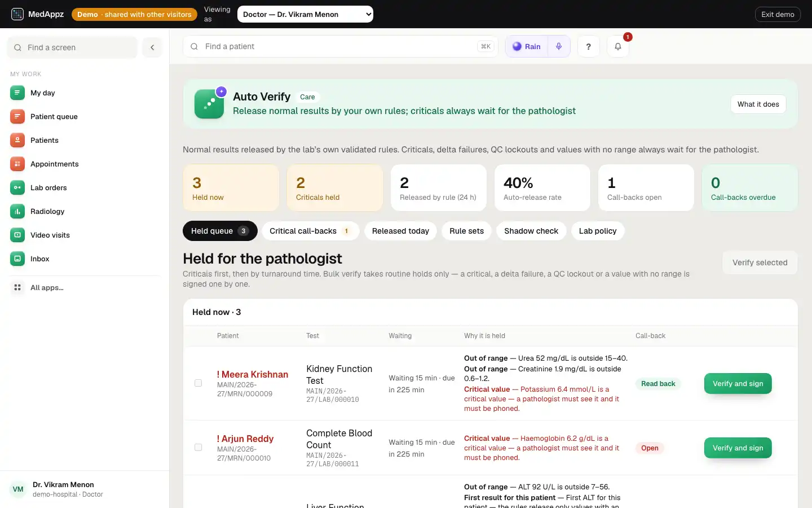
Task: Go to Patient queue icon
Action: click(x=17, y=116)
